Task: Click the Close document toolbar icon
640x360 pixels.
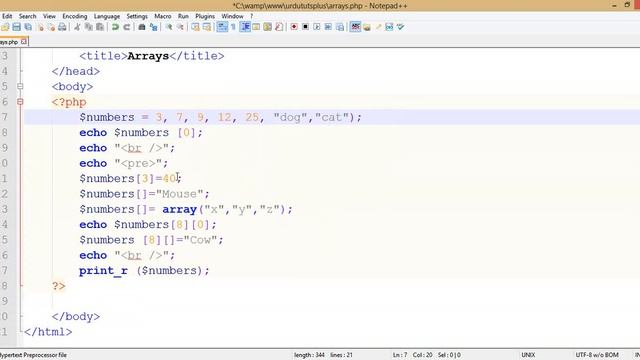Action: coord(40,27)
